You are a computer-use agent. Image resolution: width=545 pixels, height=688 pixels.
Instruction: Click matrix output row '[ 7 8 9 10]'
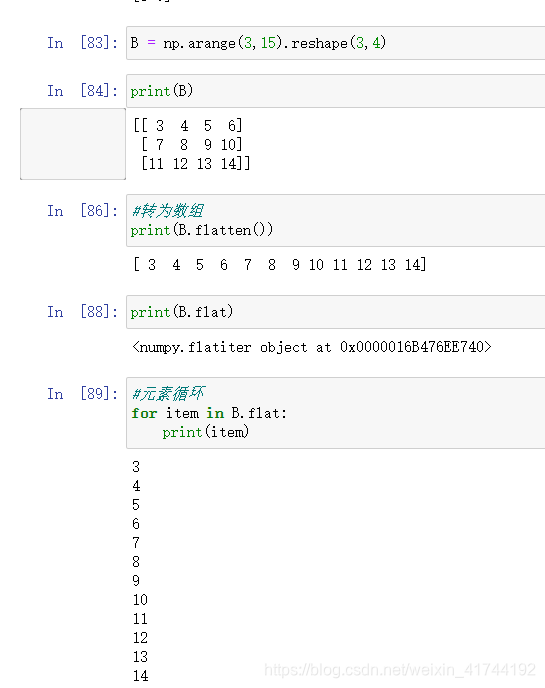click(192, 145)
